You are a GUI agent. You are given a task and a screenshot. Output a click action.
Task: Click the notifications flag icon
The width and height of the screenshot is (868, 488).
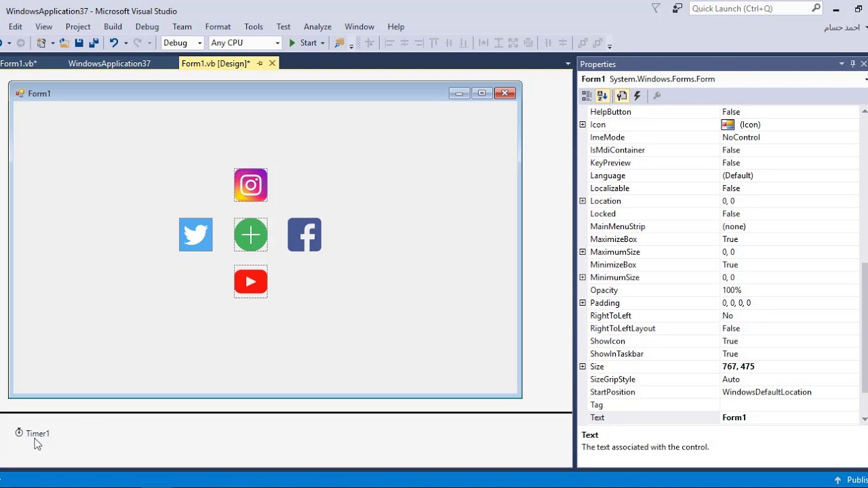point(656,8)
